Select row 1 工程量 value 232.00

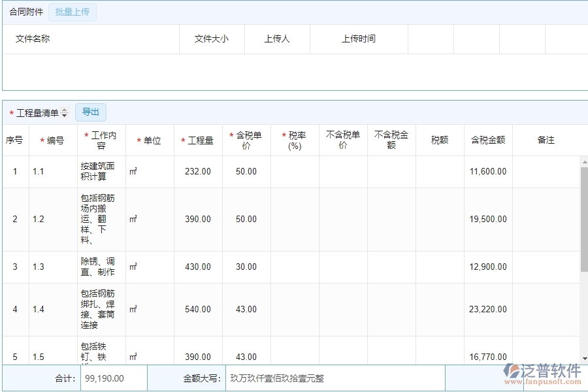click(x=198, y=171)
